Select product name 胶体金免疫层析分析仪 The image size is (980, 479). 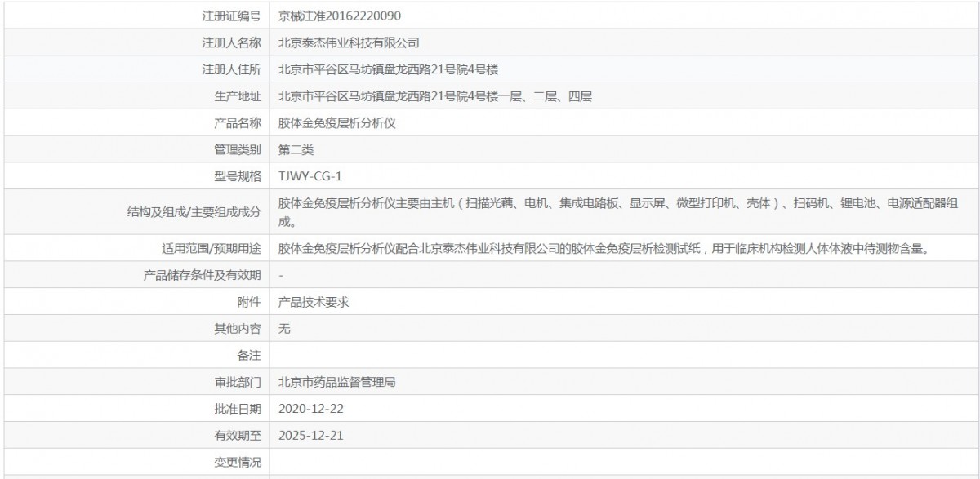coord(337,123)
